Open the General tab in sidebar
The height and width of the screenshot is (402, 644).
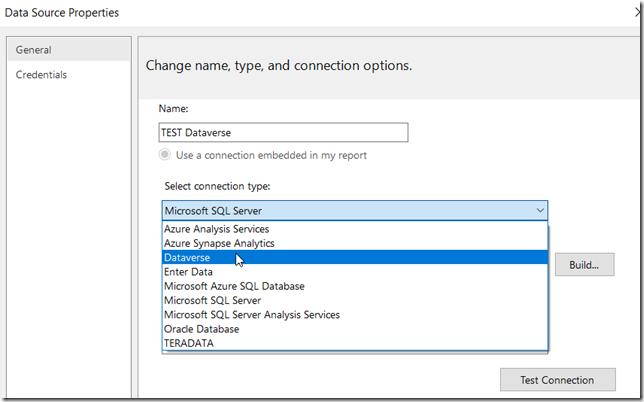(69, 50)
